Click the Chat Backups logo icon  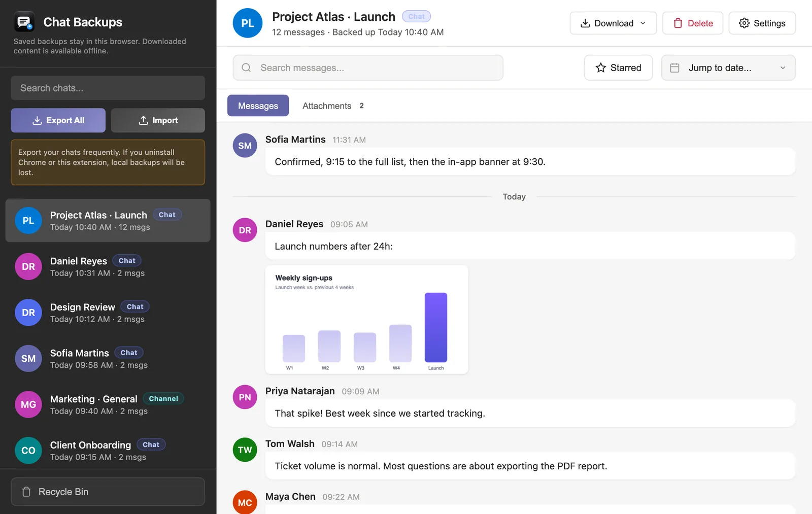coord(24,22)
